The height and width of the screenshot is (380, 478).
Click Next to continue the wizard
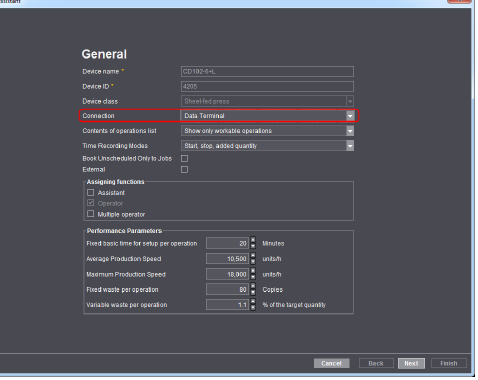[411, 363]
